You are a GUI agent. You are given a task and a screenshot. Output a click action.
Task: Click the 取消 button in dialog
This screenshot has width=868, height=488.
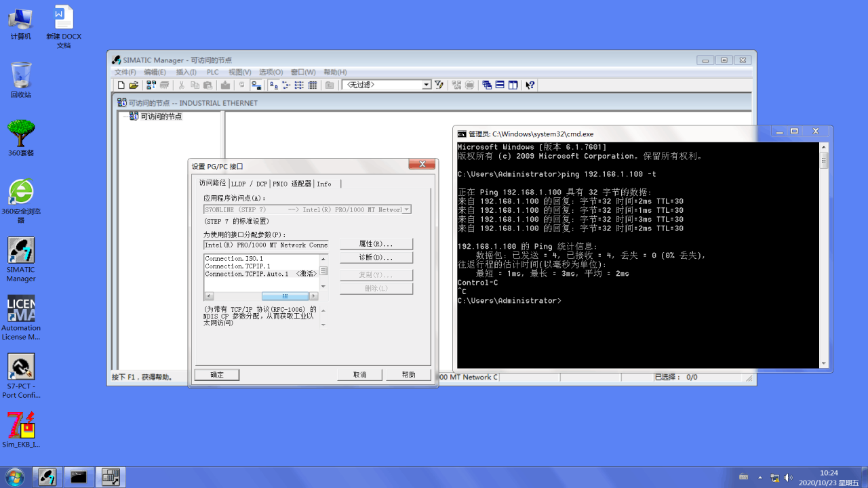(359, 375)
